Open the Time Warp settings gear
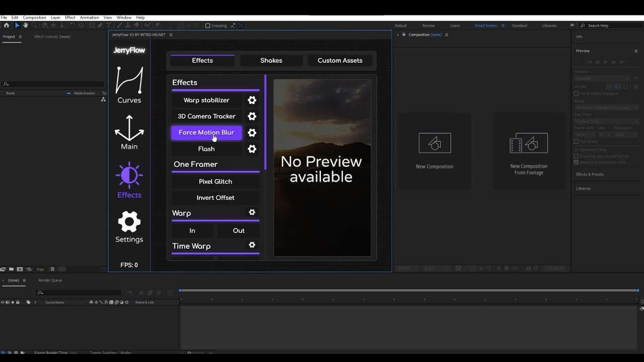 (x=252, y=245)
